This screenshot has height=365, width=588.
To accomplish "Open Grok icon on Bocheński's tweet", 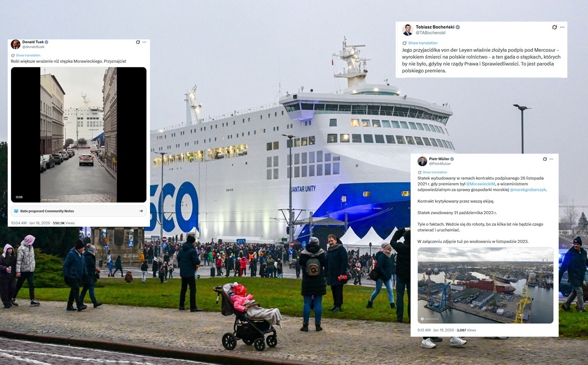I will 554,27.
